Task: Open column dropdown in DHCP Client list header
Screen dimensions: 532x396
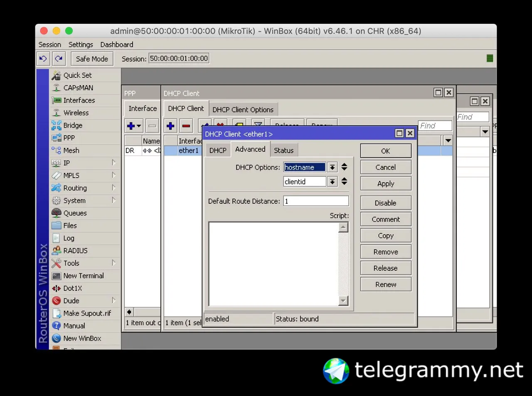Action: [448, 141]
